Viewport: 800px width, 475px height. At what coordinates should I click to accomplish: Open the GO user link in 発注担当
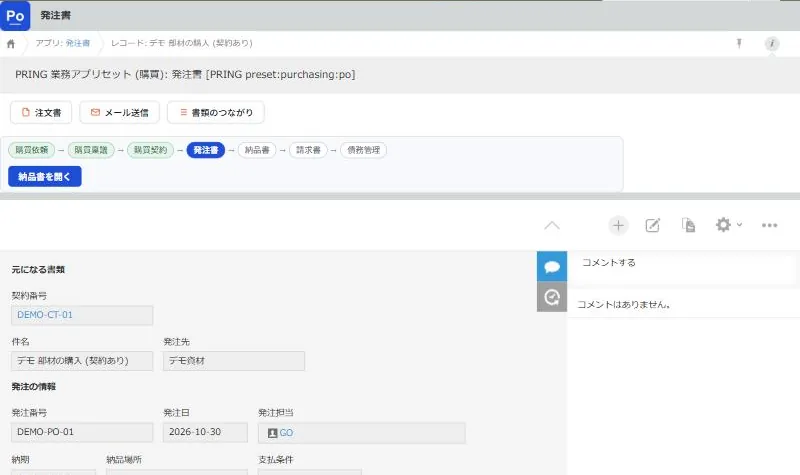point(286,433)
